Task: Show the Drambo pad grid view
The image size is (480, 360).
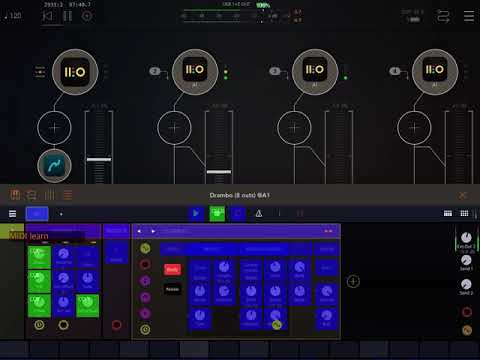Action: tap(464, 213)
